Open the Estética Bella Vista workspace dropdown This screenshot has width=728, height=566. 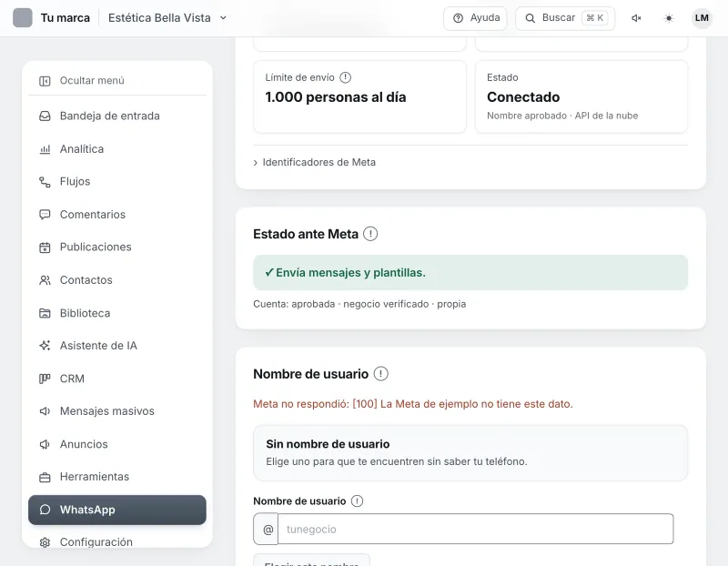point(167,18)
